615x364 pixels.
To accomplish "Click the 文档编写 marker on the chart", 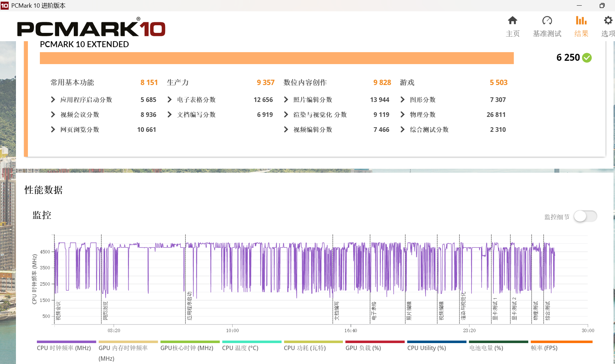I will [337, 311].
